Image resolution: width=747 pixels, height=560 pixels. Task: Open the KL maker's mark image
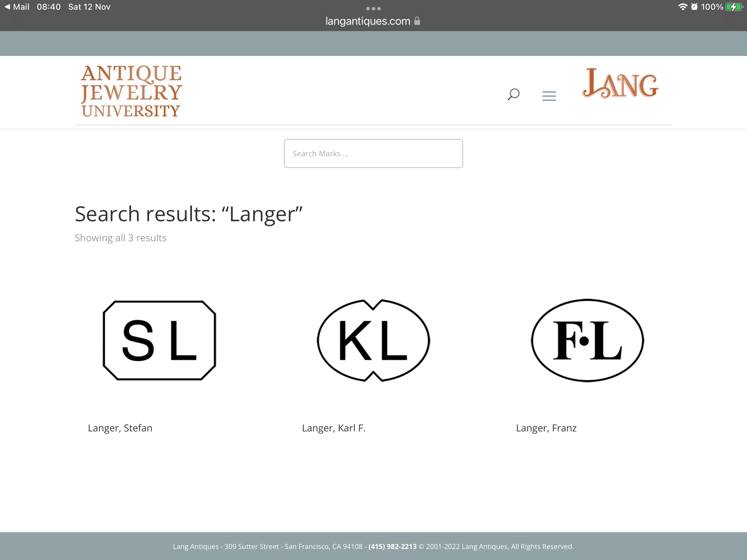pos(373,340)
